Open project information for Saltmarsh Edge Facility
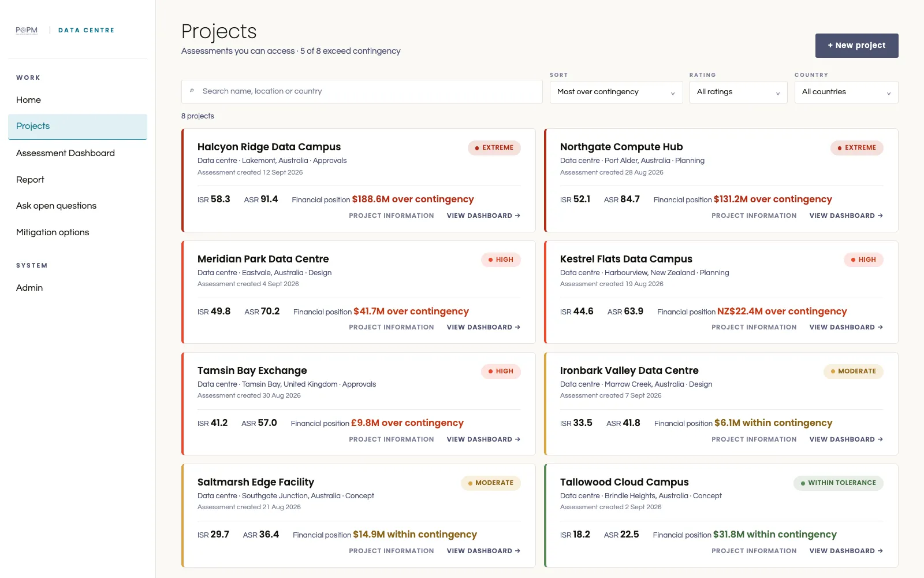This screenshot has width=924, height=578. point(391,551)
